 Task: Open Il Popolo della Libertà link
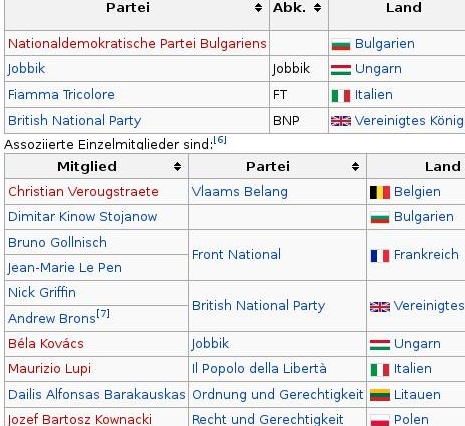[x=259, y=369]
